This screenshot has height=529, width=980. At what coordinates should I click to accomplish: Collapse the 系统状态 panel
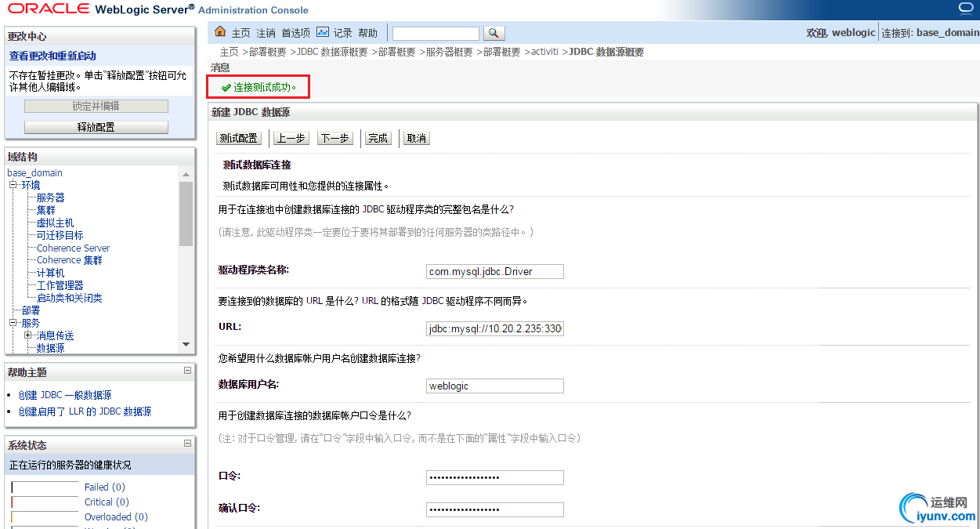click(187, 444)
